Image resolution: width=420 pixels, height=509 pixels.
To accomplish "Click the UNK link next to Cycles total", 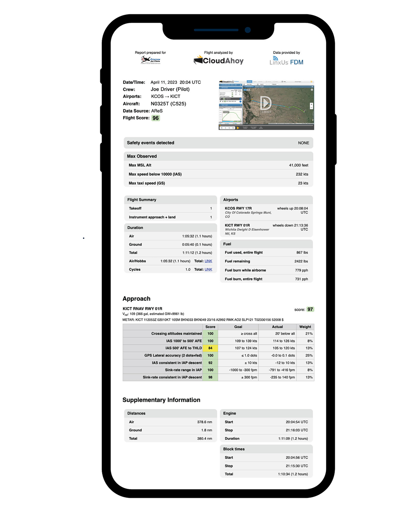I will tap(208, 269).
